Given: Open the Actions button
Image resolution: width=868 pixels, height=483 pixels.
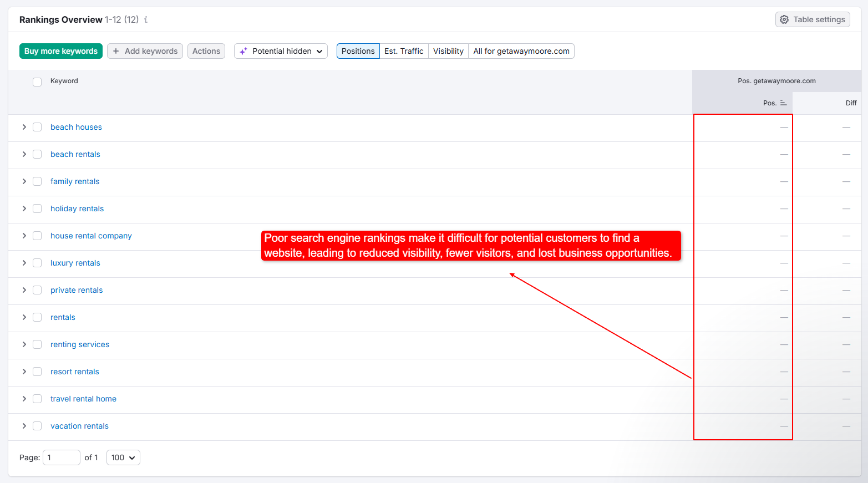Looking at the screenshot, I should click(x=206, y=51).
